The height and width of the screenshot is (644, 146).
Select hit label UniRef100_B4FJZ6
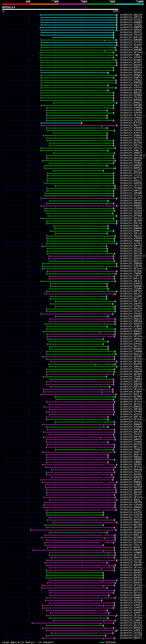131,37
